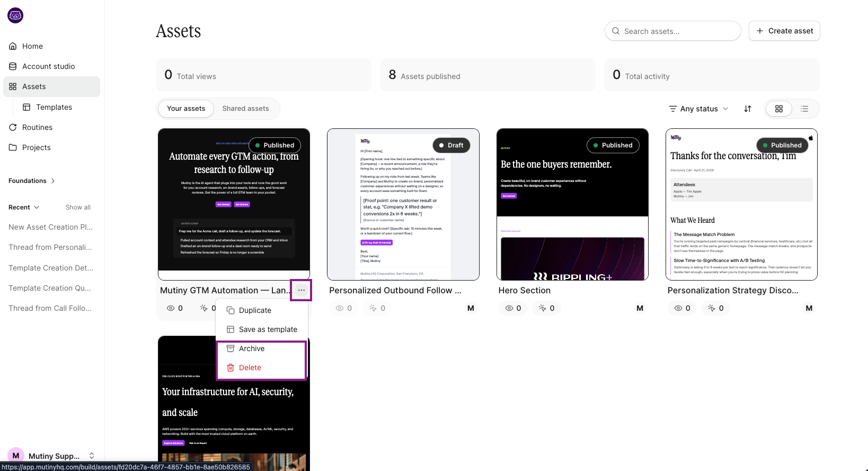
Task: Choose Save as template from the menu
Action: [262, 329]
